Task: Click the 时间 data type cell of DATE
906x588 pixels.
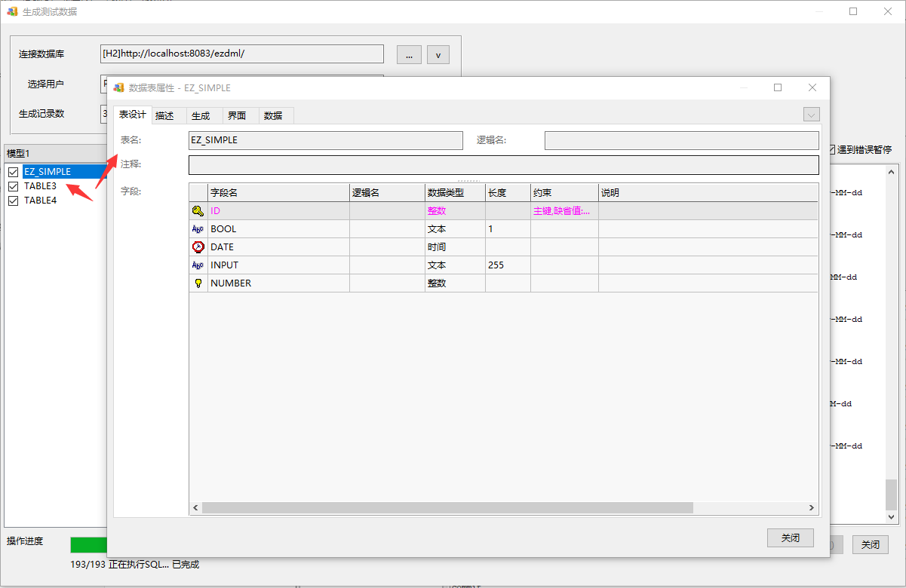Action: (x=455, y=247)
